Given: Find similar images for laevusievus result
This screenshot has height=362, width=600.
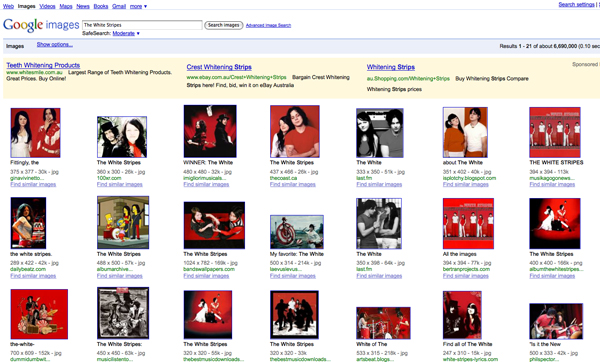Looking at the screenshot, I should pos(293,276).
